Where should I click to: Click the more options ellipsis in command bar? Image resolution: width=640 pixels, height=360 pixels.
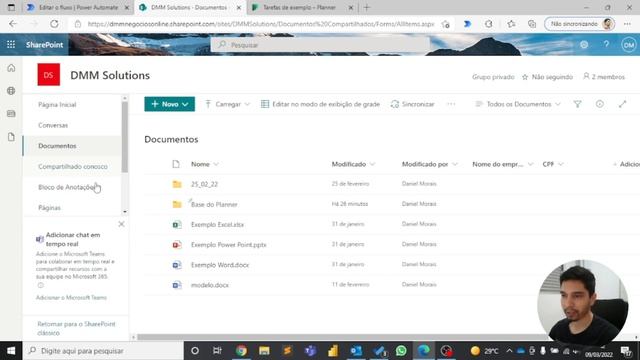click(x=451, y=104)
